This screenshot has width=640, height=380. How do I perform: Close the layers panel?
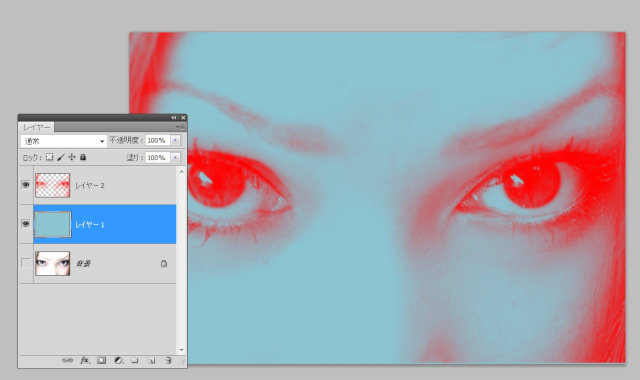(183, 118)
